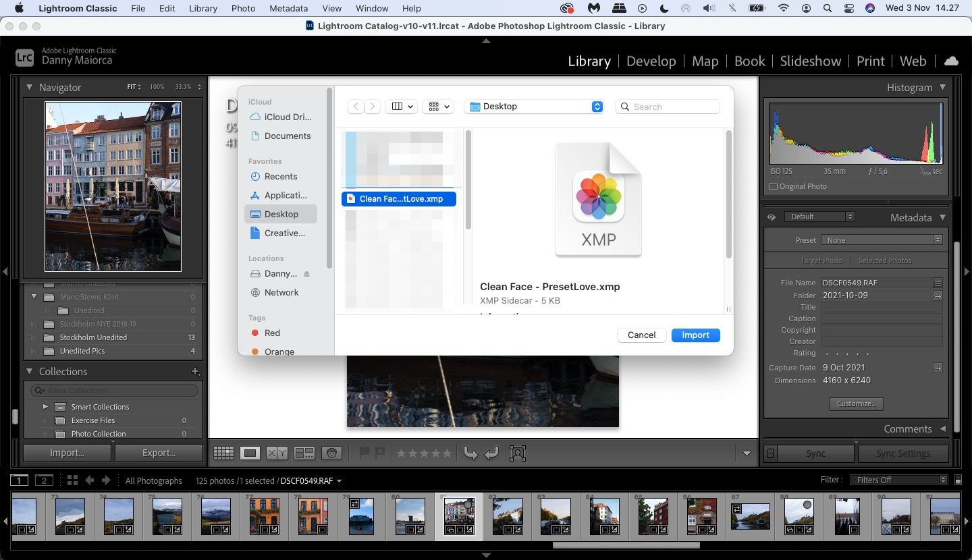Toggle metadata eye visibility icon
The width and height of the screenshot is (972, 560).
772,217
